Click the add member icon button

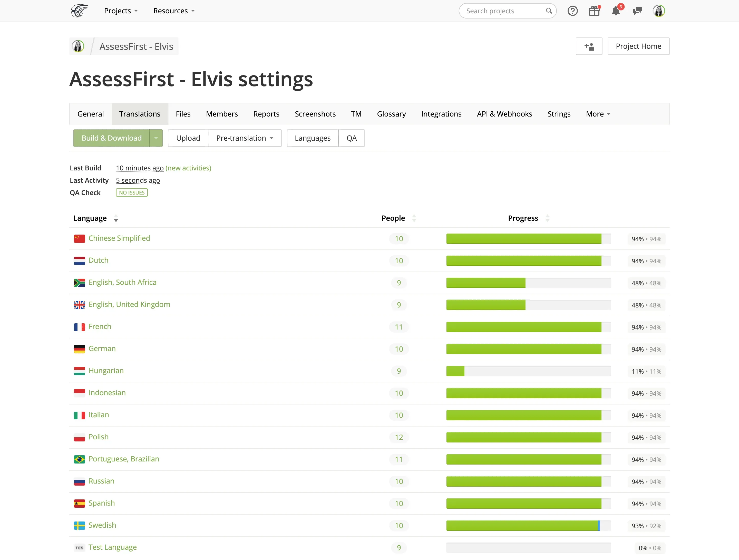(x=589, y=46)
